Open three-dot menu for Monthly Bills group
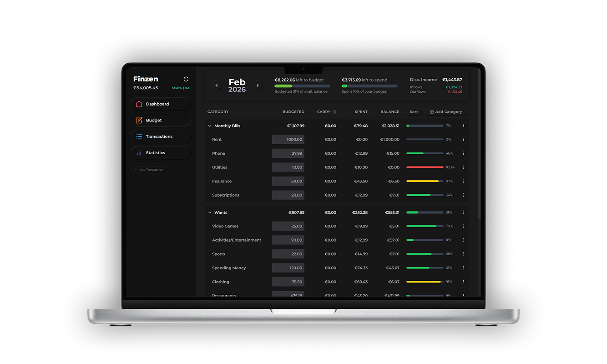The width and height of the screenshot is (607, 364). (463, 126)
